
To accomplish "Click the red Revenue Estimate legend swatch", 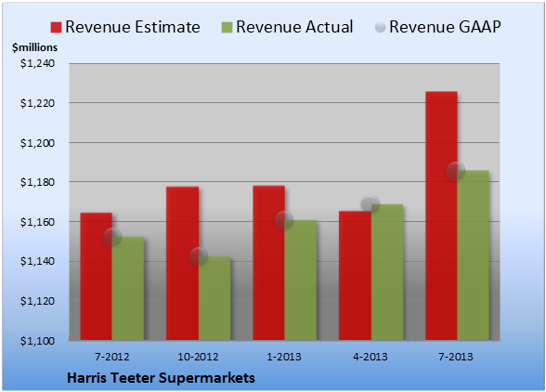I will 56,27.
